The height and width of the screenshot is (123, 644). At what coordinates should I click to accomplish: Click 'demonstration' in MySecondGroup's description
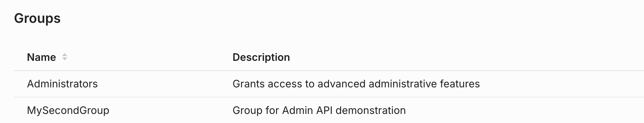coord(371,111)
